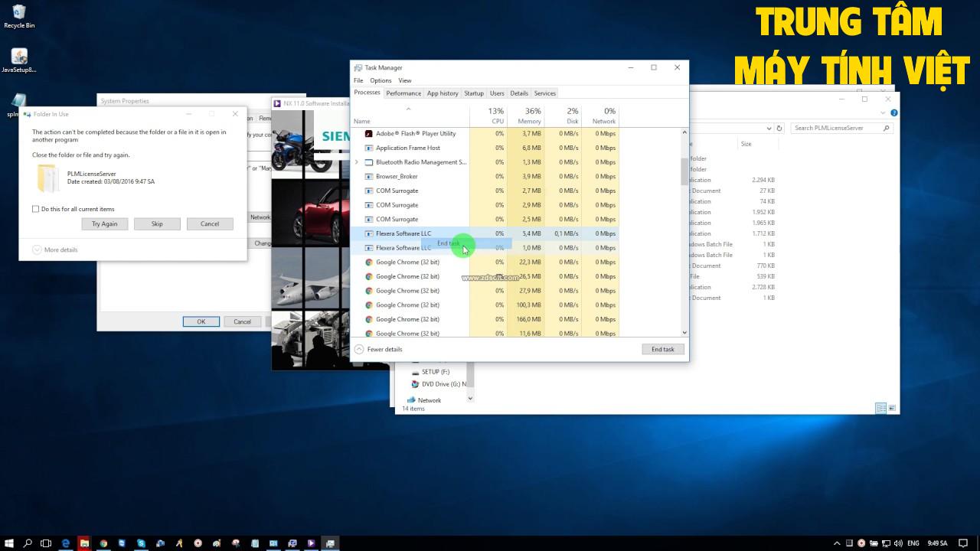
Task: Check 'Do this for all current items'
Action: pyautogui.click(x=36, y=209)
